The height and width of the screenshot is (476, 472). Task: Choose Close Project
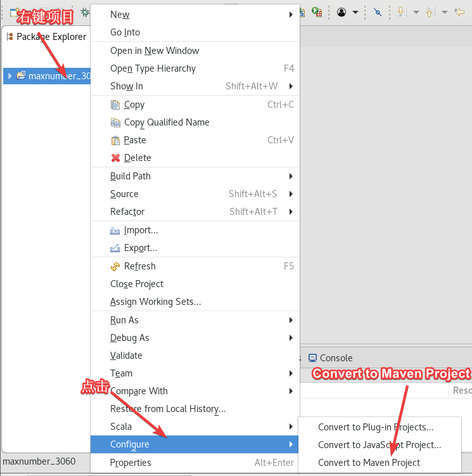(x=195, y=284)
